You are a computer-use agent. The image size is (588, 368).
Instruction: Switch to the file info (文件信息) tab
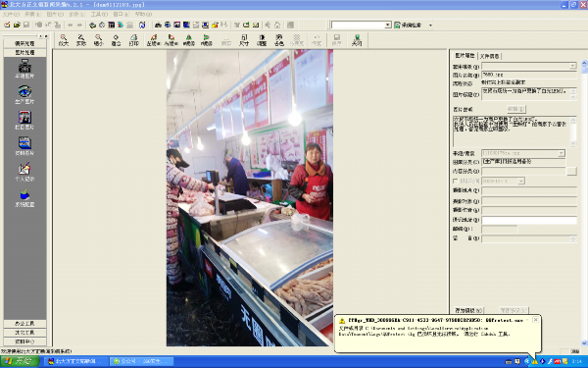pos(489,56)
